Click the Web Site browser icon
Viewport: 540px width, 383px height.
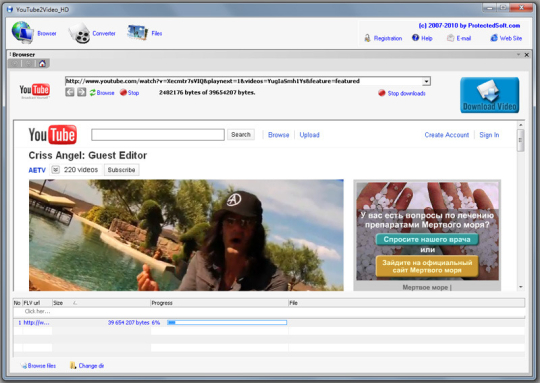point(494,38)
